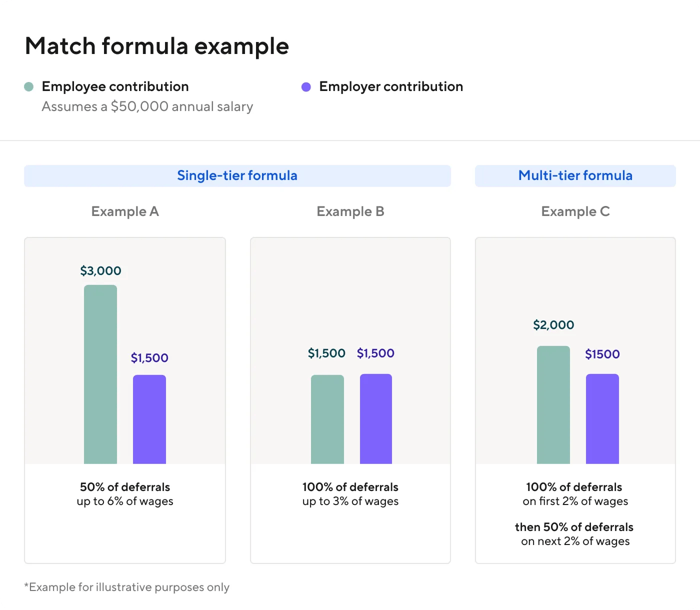700x610 pixels.
Task: Select the Multi-tier formula header
Action: [x=575, y=175]
